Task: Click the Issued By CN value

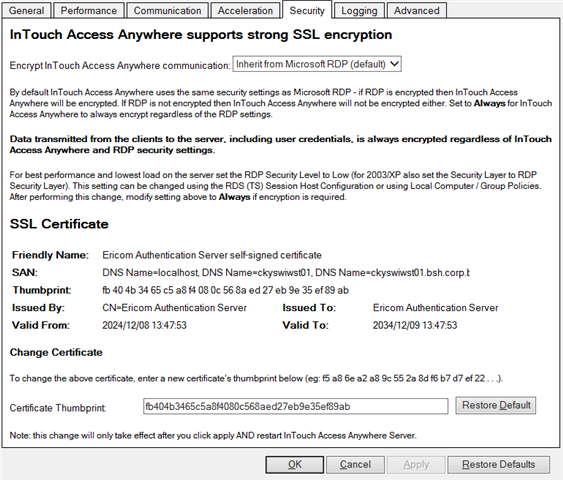Action: [175, 308]
